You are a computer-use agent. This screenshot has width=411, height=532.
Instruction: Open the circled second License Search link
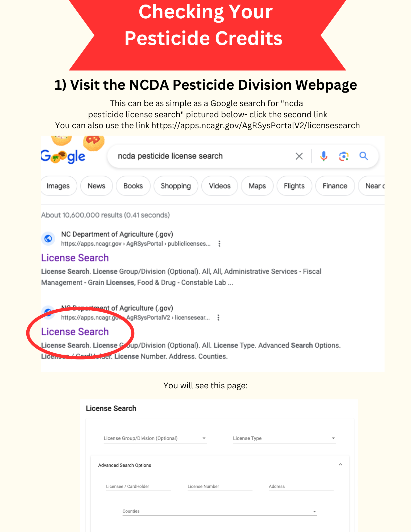(x=75, y=332)
